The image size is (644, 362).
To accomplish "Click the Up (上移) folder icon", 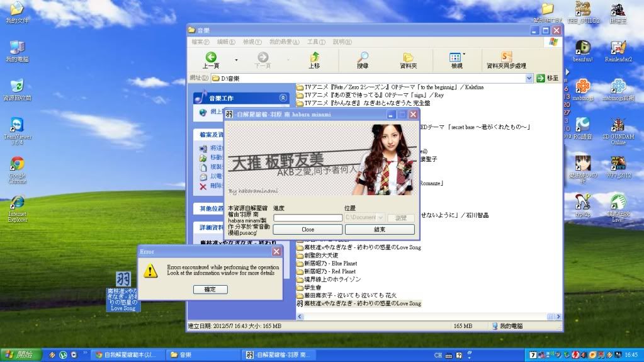I will pos(314,57).
